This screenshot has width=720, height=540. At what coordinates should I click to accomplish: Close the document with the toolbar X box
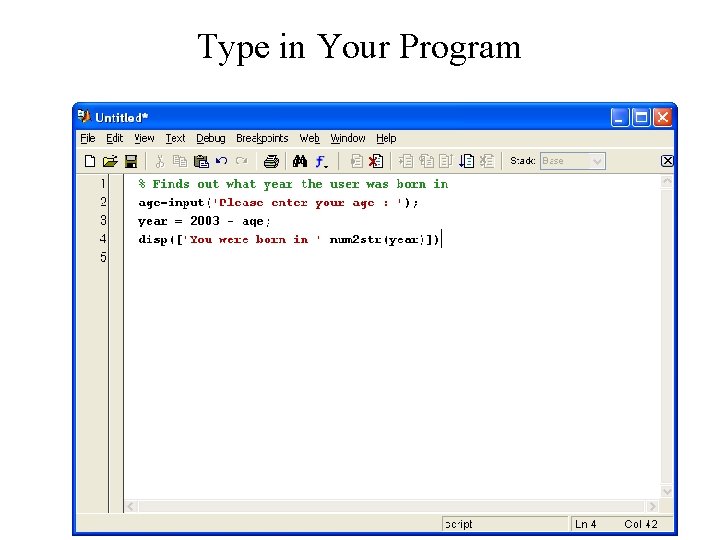click(x=667, y=161)
